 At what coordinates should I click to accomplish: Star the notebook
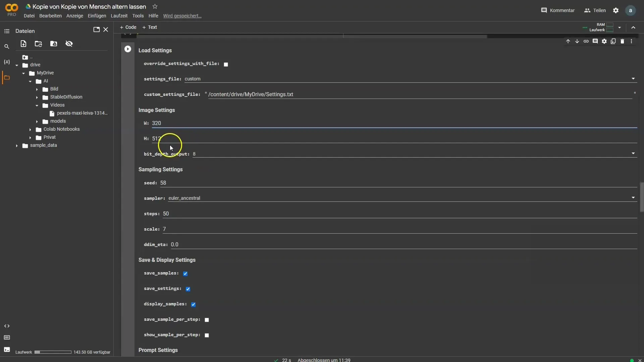point(155,6)
